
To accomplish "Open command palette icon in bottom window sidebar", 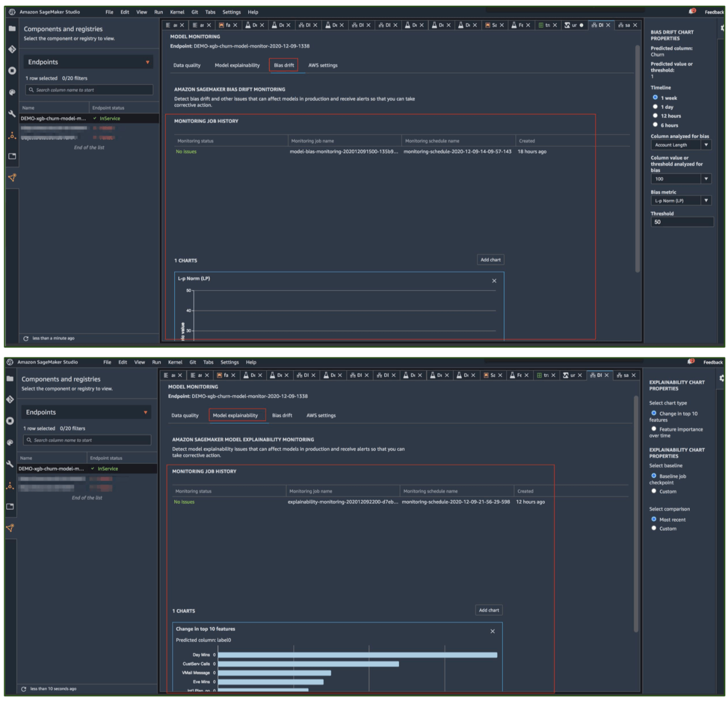I will coord(10,443).
